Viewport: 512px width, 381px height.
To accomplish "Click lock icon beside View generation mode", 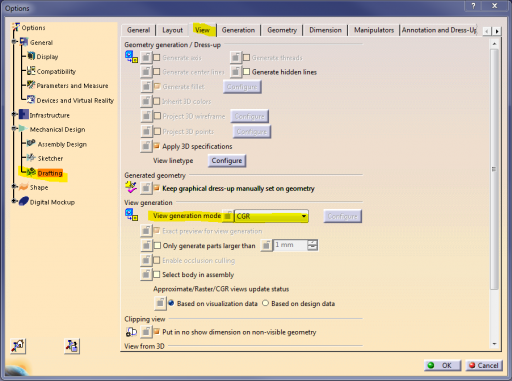I will tap(228, 216).
